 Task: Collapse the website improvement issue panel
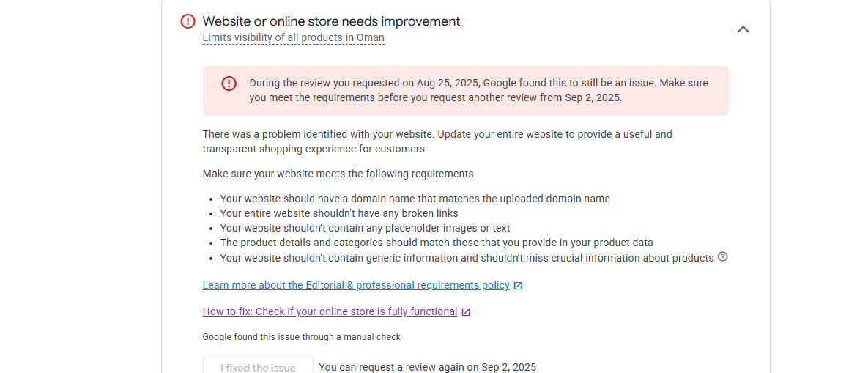coord(743,29)
